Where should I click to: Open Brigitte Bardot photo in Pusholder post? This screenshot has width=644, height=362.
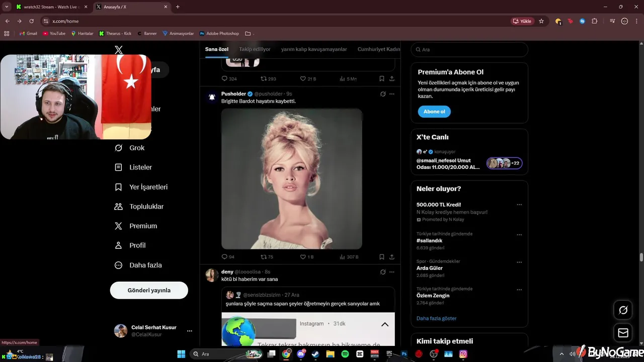coord(292,178)
